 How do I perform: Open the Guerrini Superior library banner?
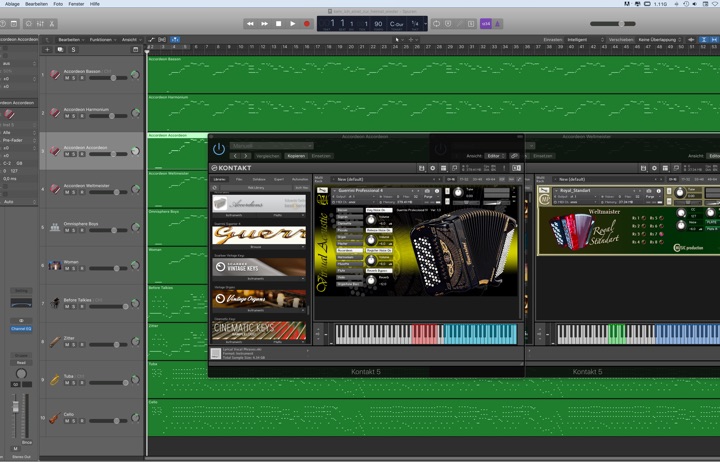coord(259,235)
